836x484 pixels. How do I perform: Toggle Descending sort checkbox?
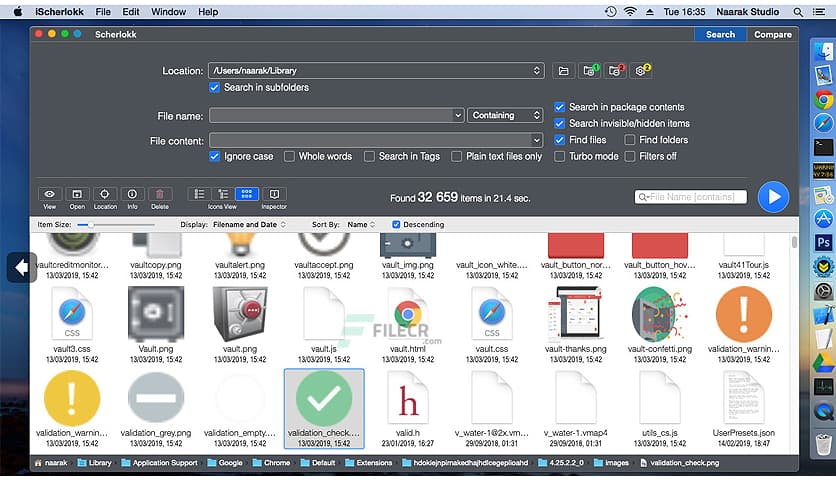coord(396,224)
